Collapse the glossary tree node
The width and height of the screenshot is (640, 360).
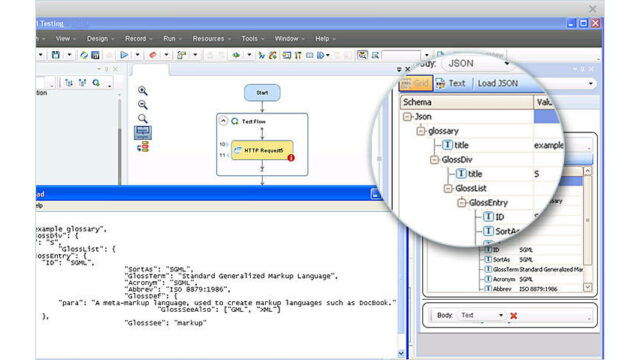[x=420, y=131]
